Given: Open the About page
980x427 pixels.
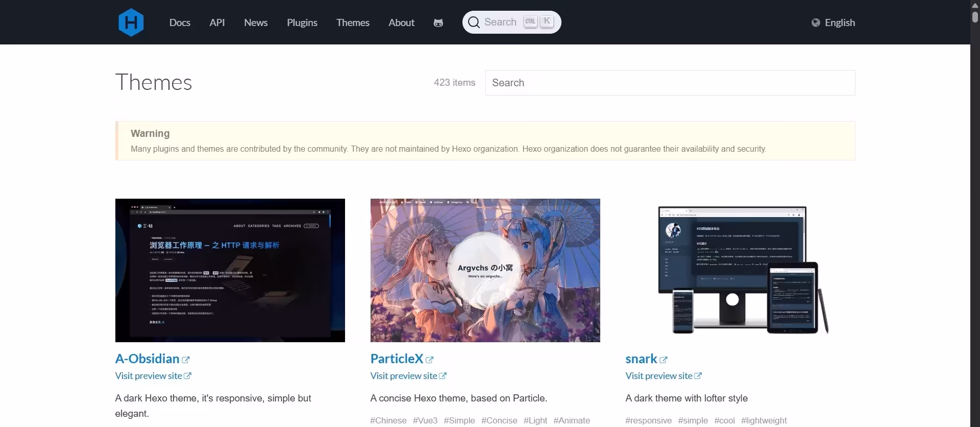Looking at the screenshot, I should coord(401,22).
